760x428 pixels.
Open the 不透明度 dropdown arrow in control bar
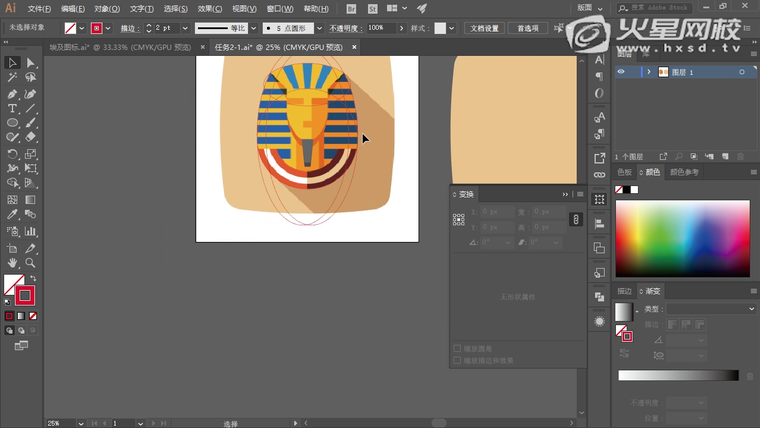402,28
